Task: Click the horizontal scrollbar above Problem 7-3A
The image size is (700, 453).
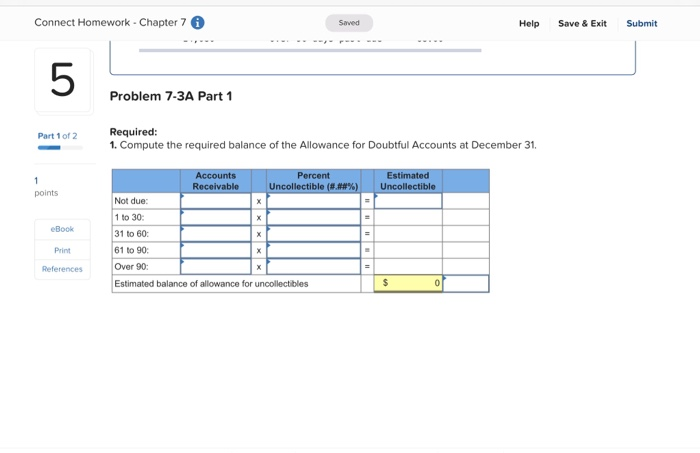Action: coord(310,50)
